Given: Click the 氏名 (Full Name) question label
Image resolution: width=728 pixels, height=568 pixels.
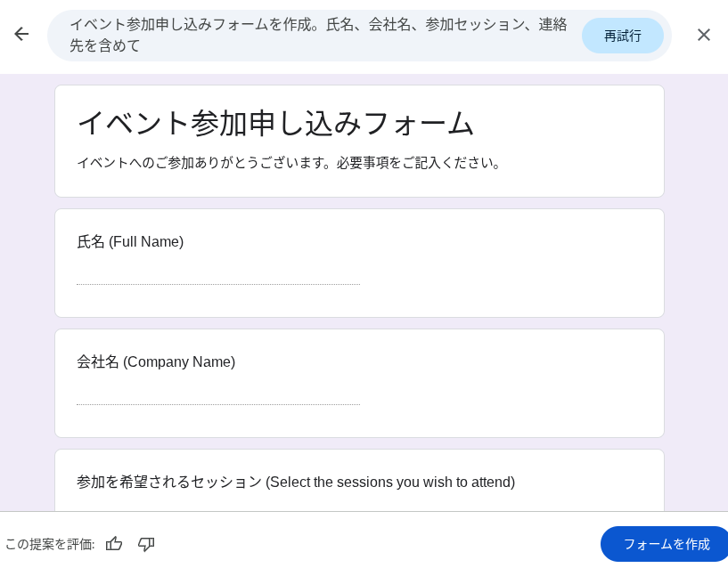Looking at the screenshot, I should 130,242.
